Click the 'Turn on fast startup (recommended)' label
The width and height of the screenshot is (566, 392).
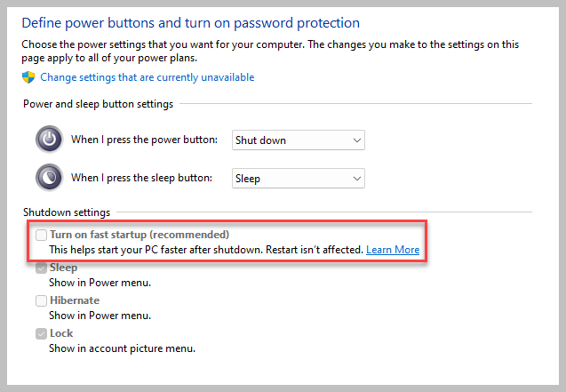tap(140, 235)
